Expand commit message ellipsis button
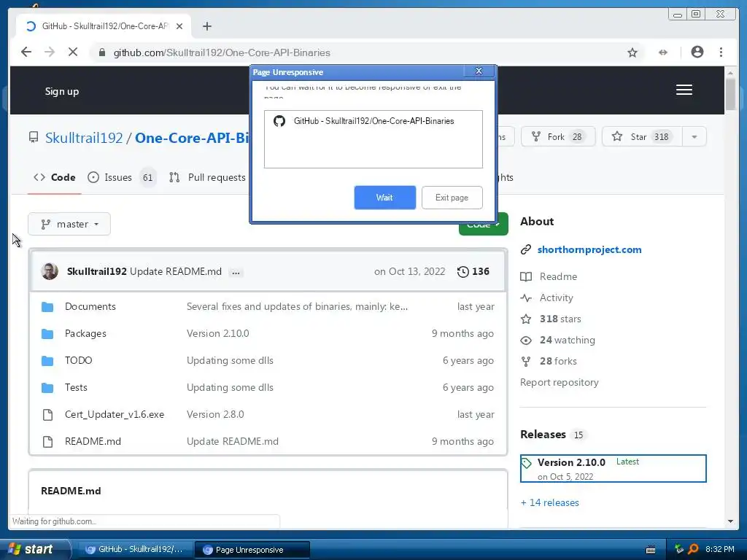 236,273
